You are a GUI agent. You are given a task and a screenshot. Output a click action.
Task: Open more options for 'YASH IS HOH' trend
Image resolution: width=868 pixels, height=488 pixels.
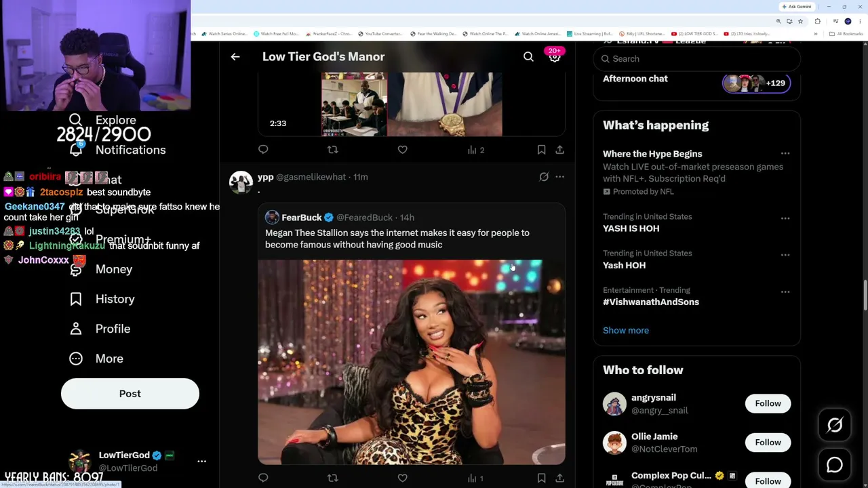(785, 218)
